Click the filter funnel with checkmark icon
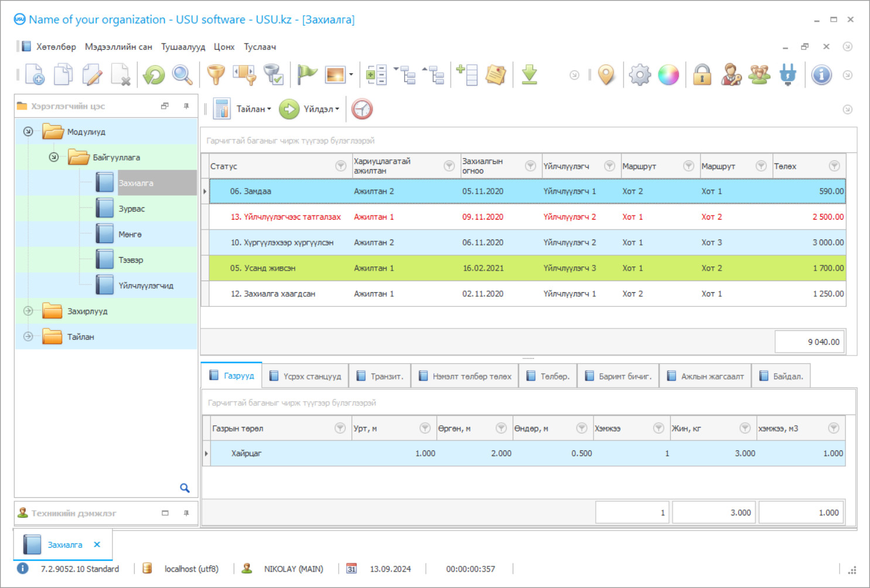Image resolution: width=870 pixels, height=588 pixels. point(274,75)
